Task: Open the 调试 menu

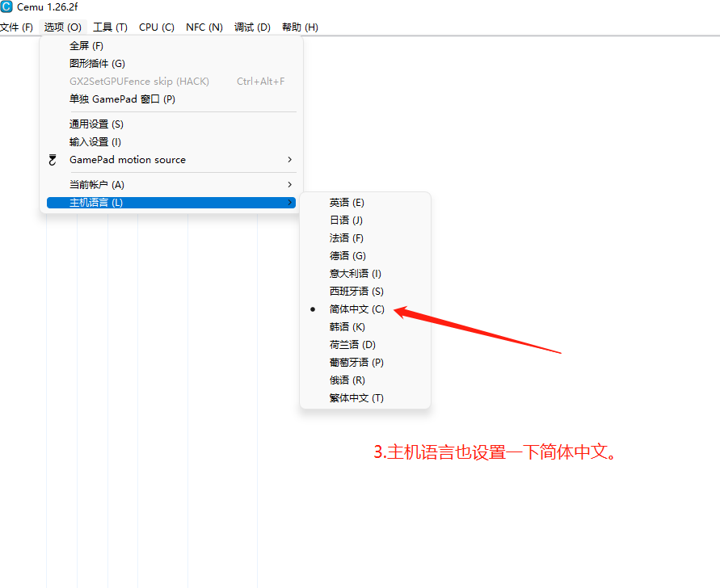Action: pyautogui.click(x=252, y=27)
